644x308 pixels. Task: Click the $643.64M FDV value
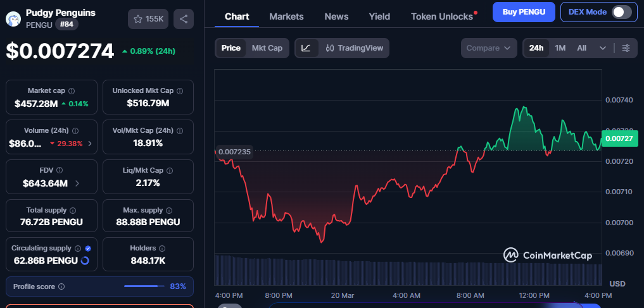45,183
